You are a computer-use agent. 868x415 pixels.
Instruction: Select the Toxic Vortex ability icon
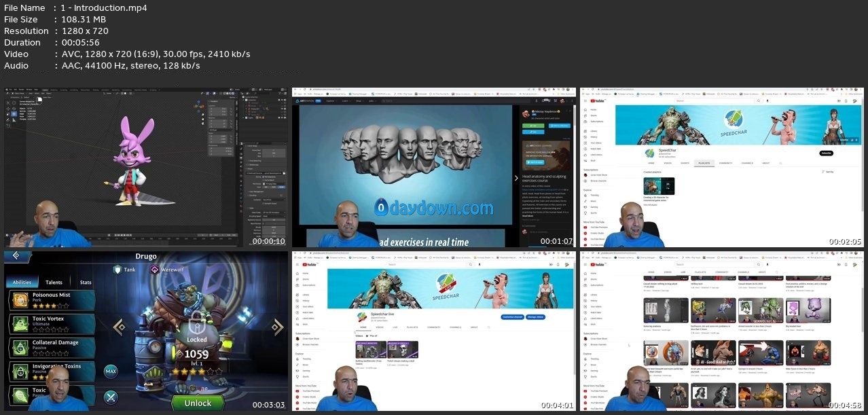(20, 323)
